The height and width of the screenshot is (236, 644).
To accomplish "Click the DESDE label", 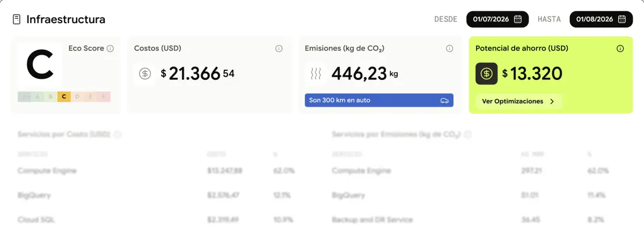I will (x=446, y=19).
